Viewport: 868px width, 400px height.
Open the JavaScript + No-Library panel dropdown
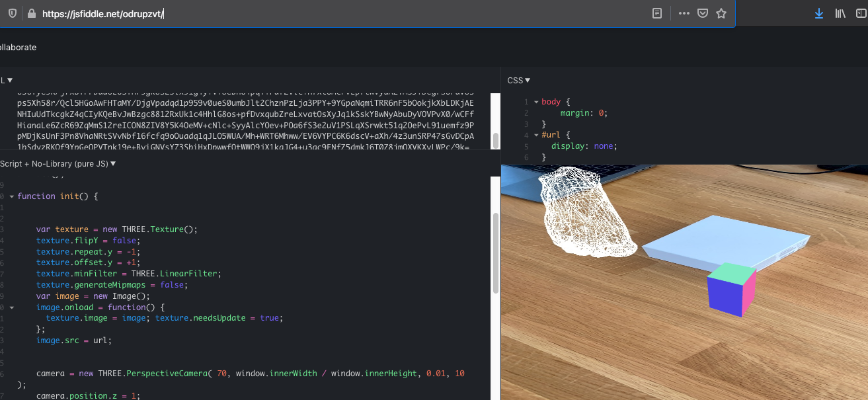111,163
